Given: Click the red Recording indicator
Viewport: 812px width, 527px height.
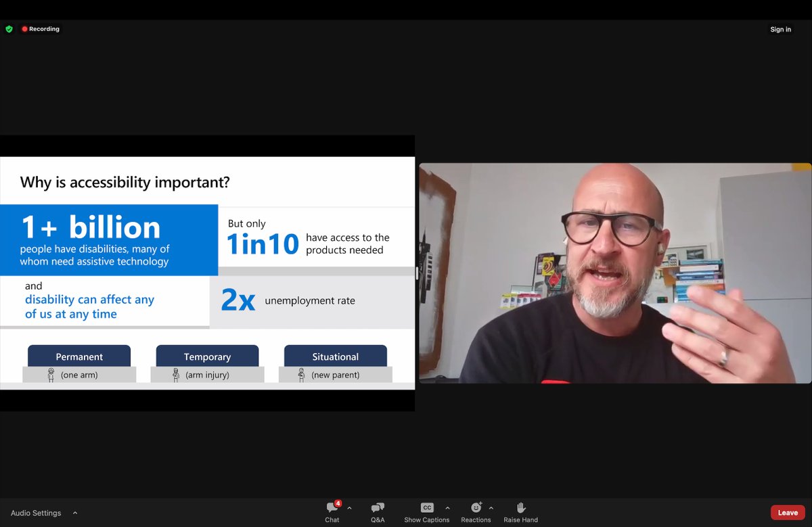Looking at the screenshot, I should (x=41, y=29).
